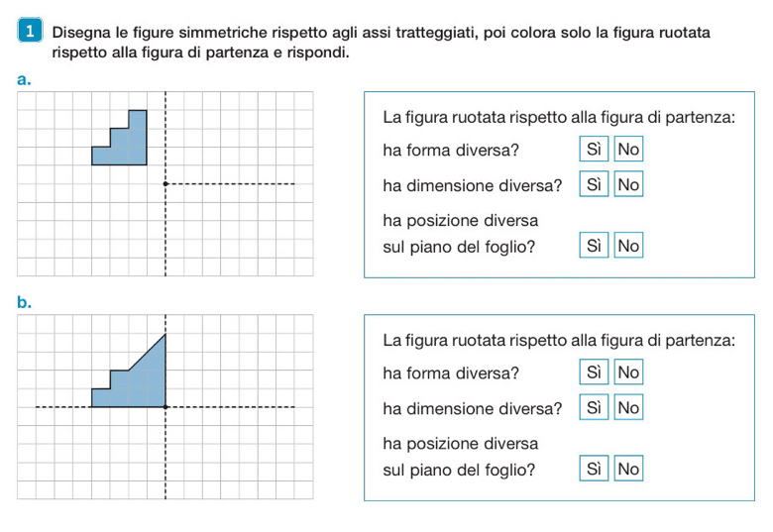The width and height of the screenshot is (773, 532).
Task: Select No for forma diversa in exercise a
Action: (x=628, y=151)
